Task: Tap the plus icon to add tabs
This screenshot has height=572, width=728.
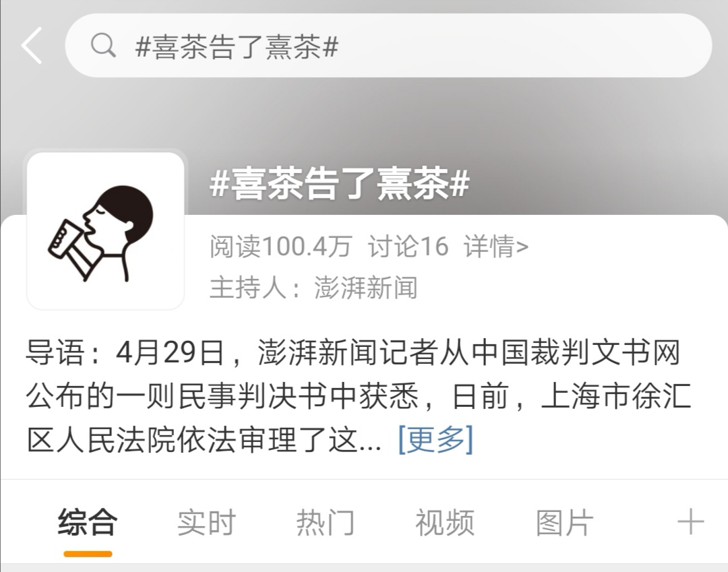Action: click(x=691, y=522)
